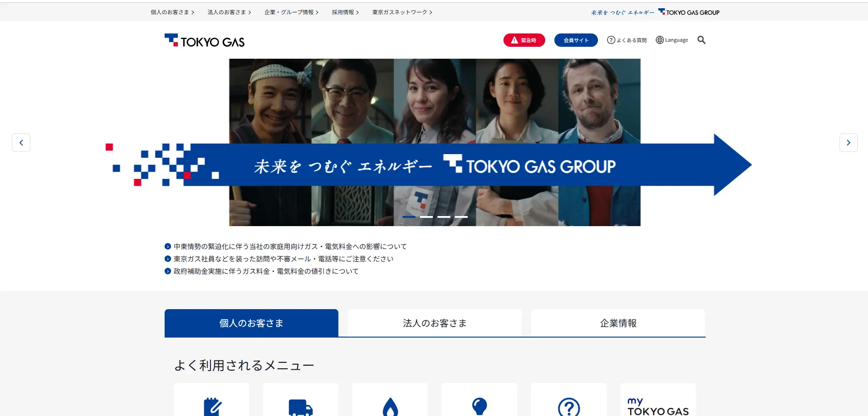This screenshot has height=416, width=868.
Task: Click the Tokyo Gas logo in header
Action: pyautogui.click(x=205, y=41)
